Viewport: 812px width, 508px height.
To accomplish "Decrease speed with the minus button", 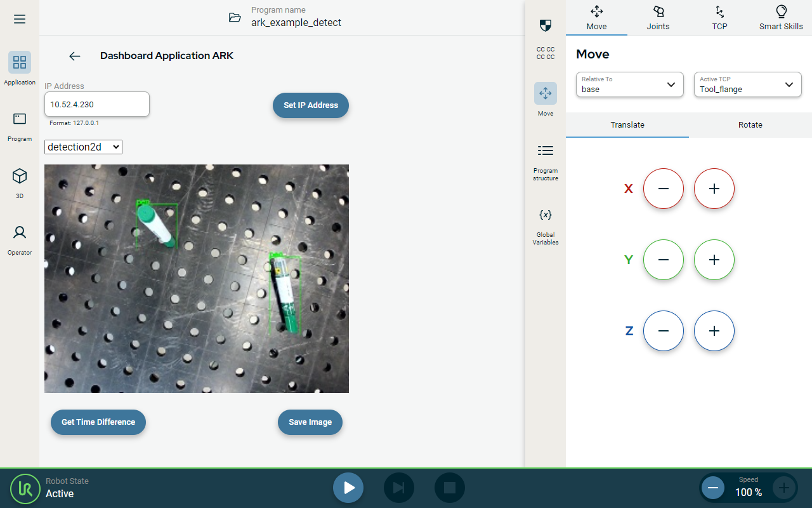I will click(x=712, y=488).
